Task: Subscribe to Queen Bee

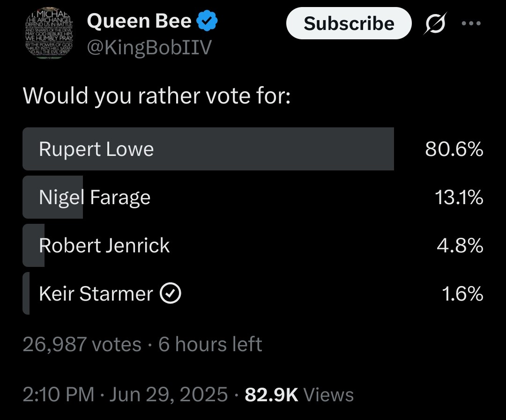Action: (x=349, y=23)
